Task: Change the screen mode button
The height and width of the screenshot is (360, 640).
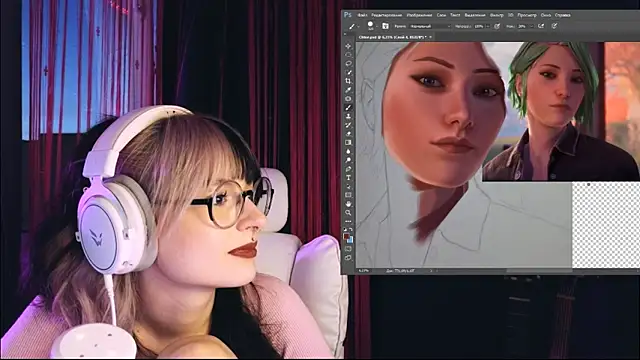Action: pyautogui.click(x=348, y=258)
